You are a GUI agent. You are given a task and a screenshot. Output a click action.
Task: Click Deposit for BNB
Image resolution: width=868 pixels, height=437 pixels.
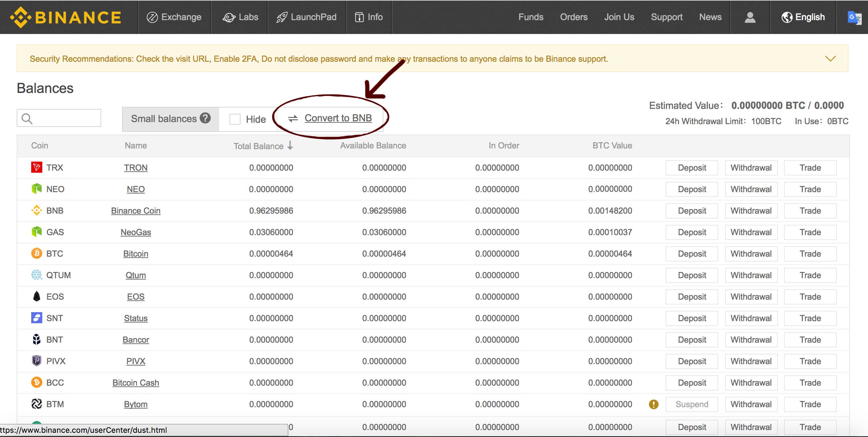pyautogui.click(x=692, y=211)
